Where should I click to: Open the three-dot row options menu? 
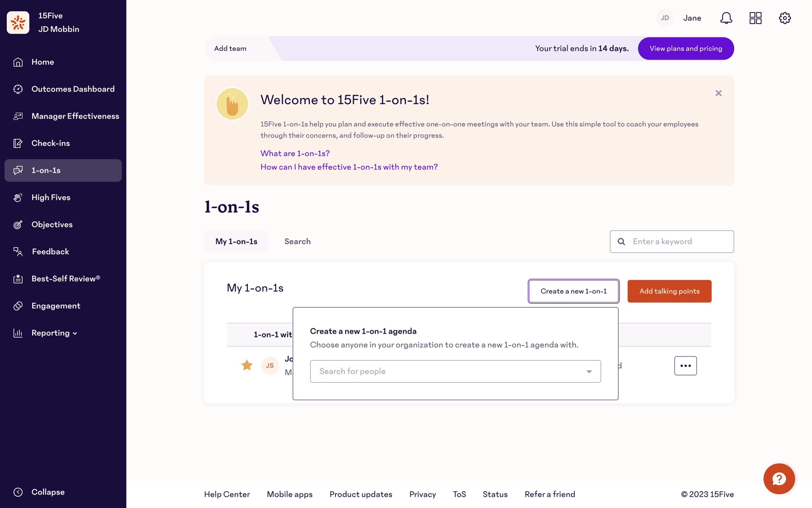click(686, 365)
